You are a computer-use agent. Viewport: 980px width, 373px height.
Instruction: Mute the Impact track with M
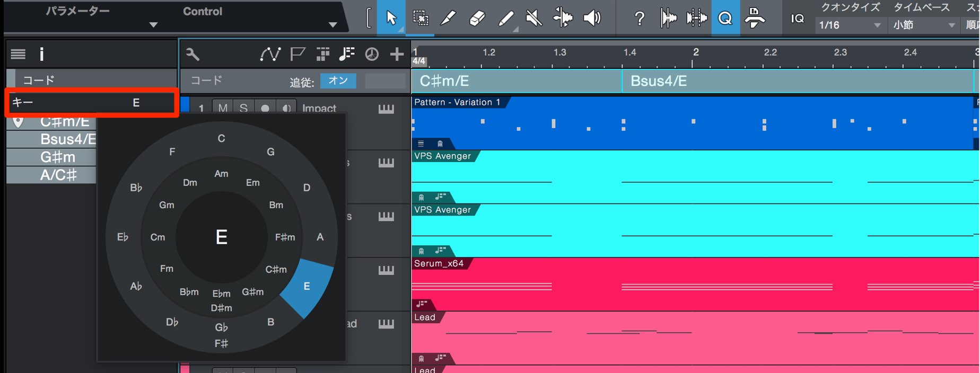pos(223,108)
